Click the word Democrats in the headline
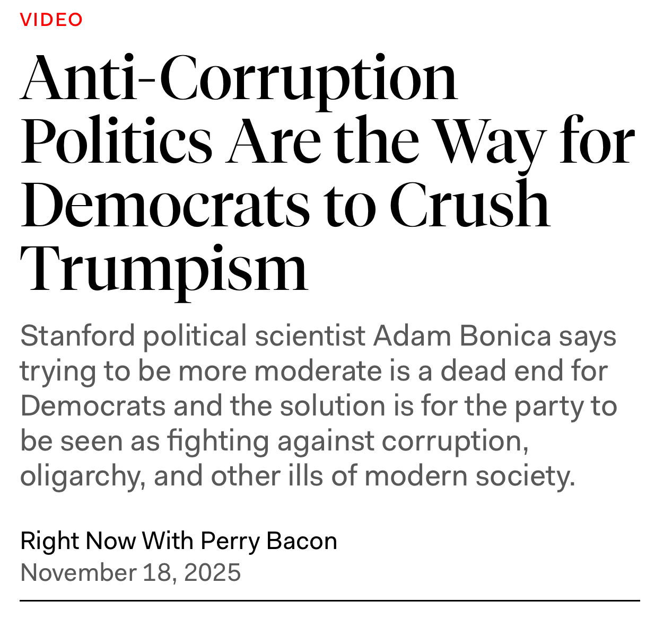The image size is (672, 619). coord(164,205)
